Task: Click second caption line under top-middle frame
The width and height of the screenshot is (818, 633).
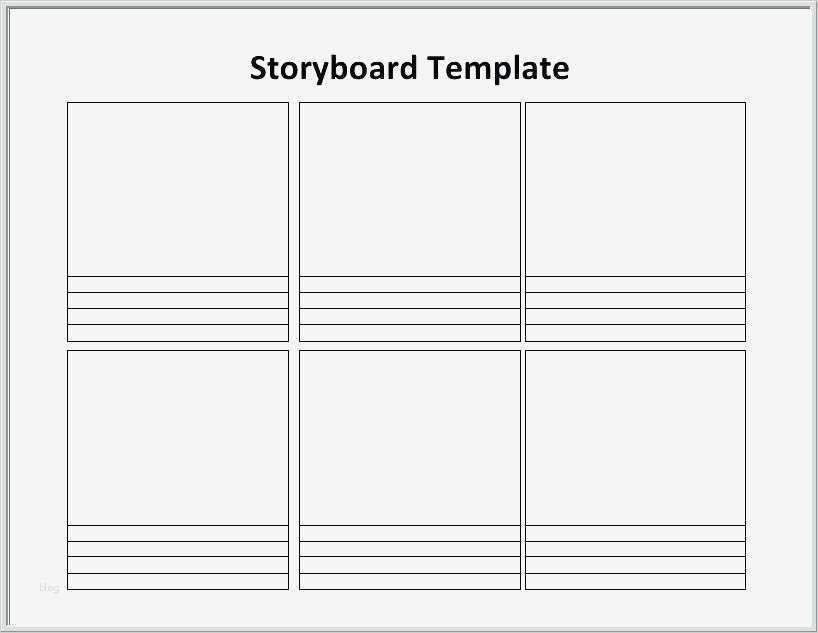Action: pyautogui.click(x=410, y=301)
